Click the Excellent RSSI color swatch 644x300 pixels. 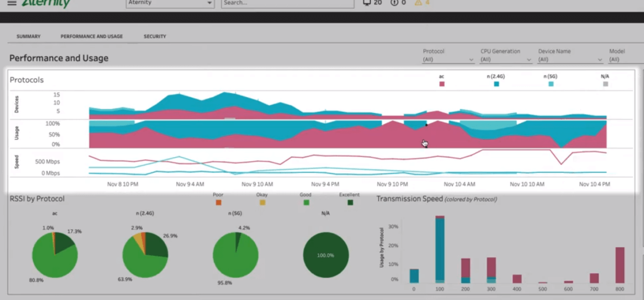350,202
